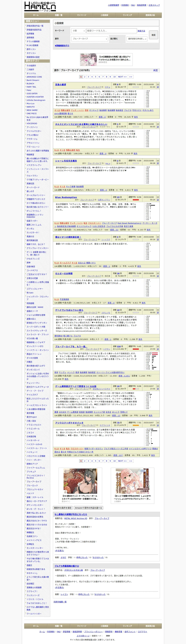Image resolution: width=186 pixels, height=644 pixels.
Task: Open ランキング in the footer navigation bar
Action: [127, 626]
